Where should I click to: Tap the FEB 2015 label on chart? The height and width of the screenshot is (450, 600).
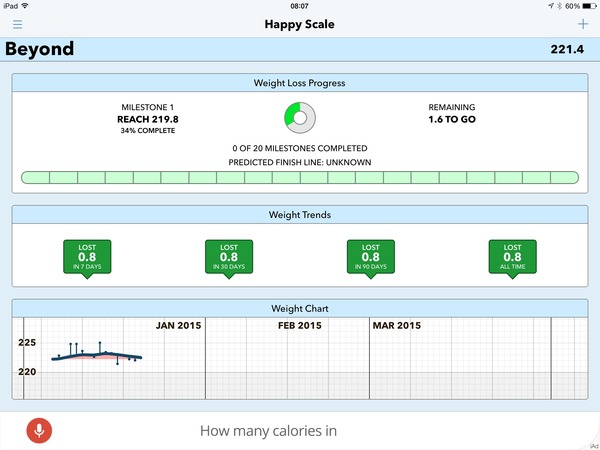coord(299,326)
